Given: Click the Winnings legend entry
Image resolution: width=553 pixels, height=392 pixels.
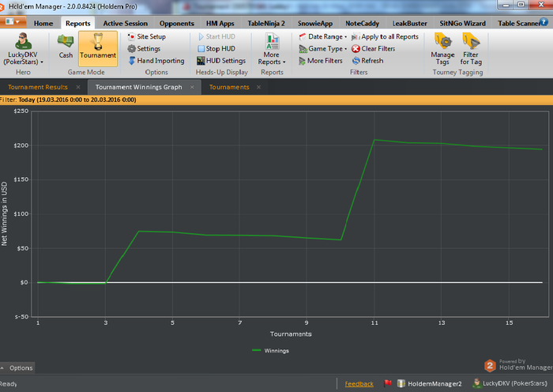Looking at the screenshot, I should click(270, 350).
